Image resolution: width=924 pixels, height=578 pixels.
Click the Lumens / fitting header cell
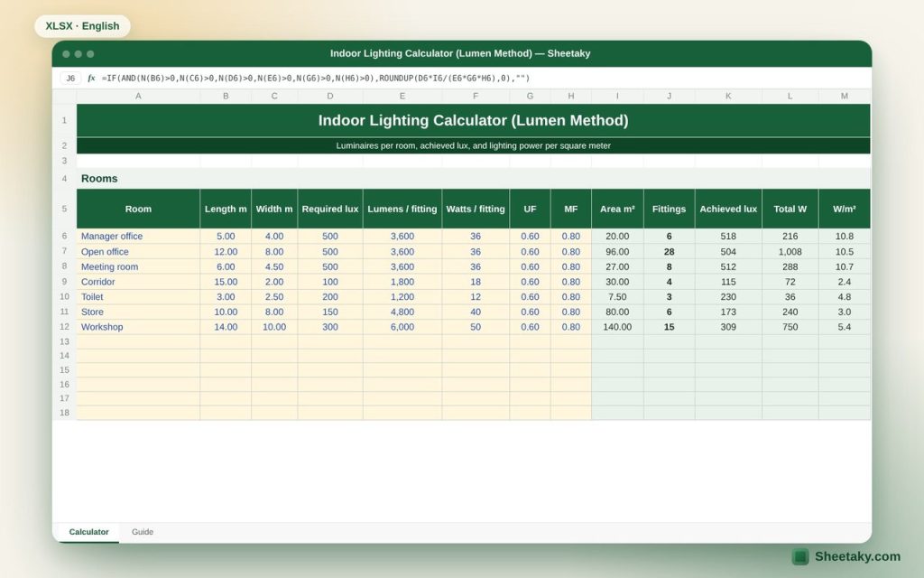click(402, 209)
